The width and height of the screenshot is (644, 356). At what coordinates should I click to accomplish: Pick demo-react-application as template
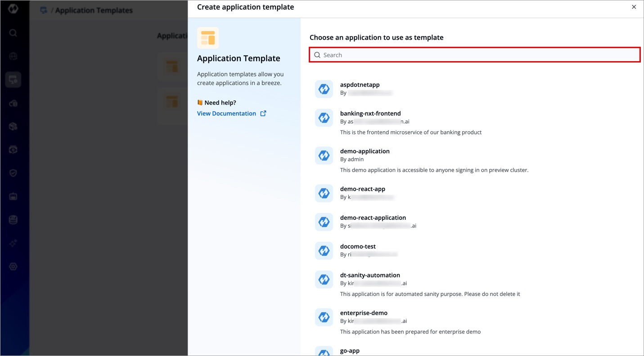(373, 218)
